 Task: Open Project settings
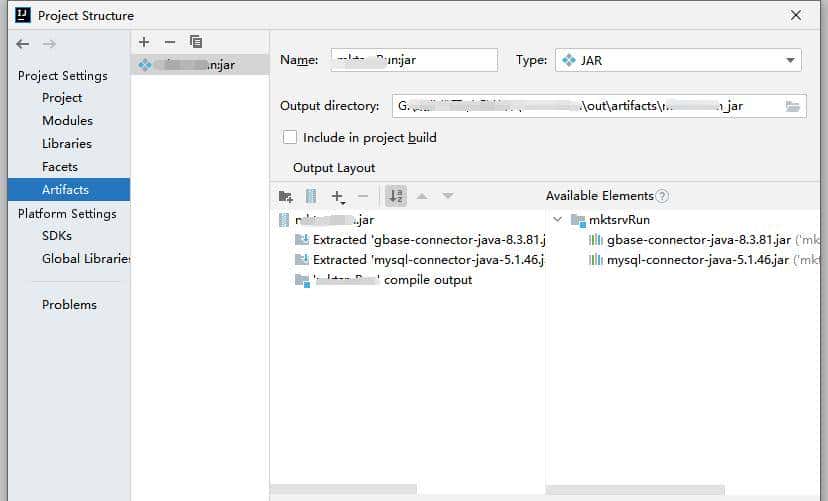62,98
